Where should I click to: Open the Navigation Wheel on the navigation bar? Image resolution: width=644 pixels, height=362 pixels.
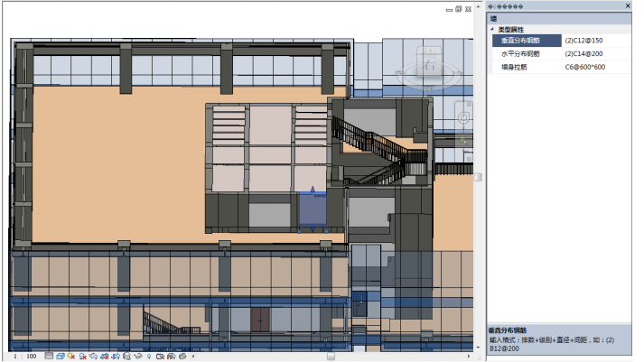click(x=463, y=117)
